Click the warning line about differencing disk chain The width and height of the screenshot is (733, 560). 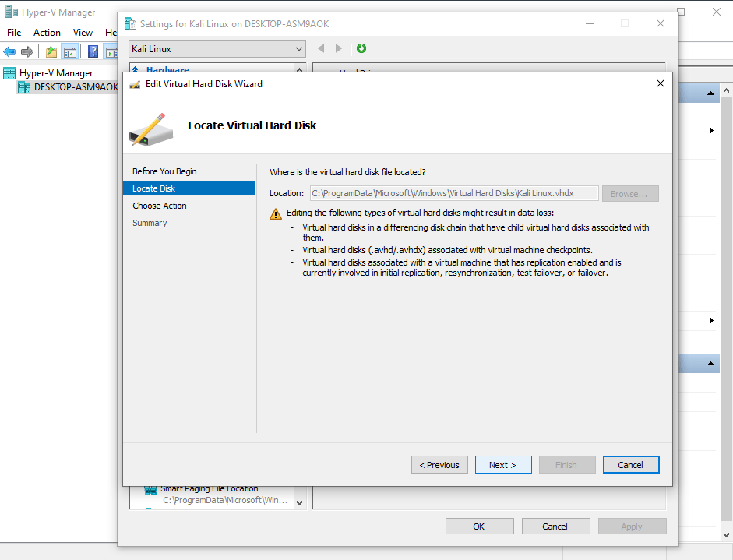pyautogui.click(x=476, y=232)
